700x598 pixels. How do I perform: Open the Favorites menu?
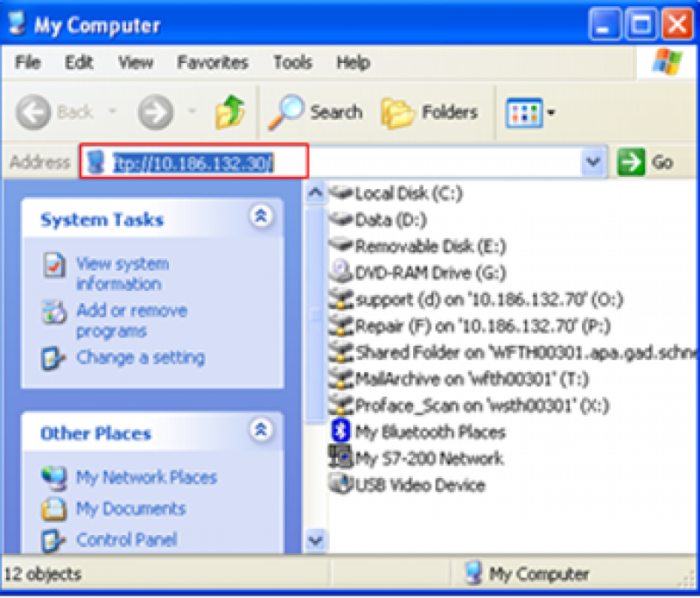click(x=213, y=62)
